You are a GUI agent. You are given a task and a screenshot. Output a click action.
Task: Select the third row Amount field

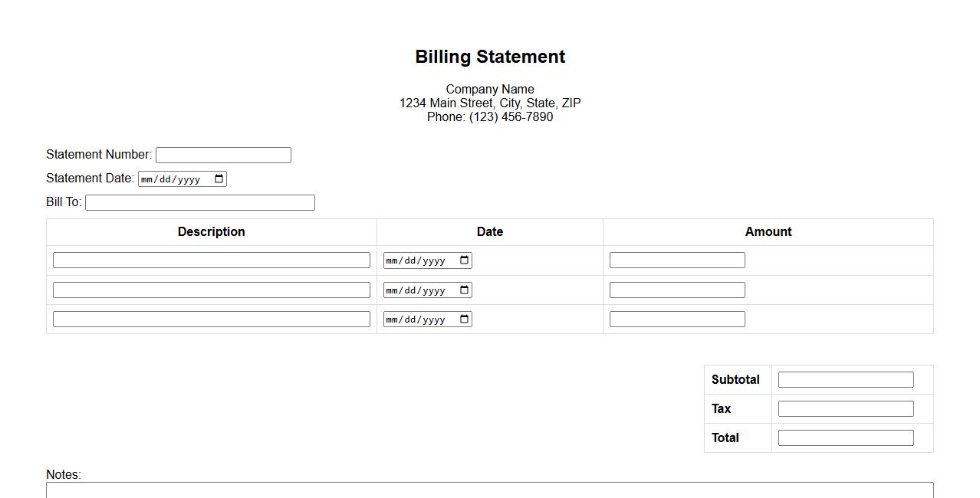(677, 319)
